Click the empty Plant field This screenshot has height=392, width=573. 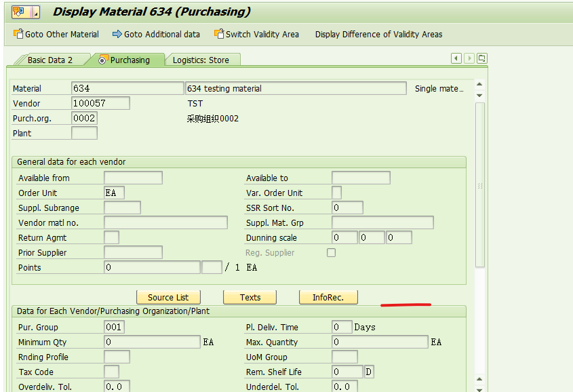[84, 133]
